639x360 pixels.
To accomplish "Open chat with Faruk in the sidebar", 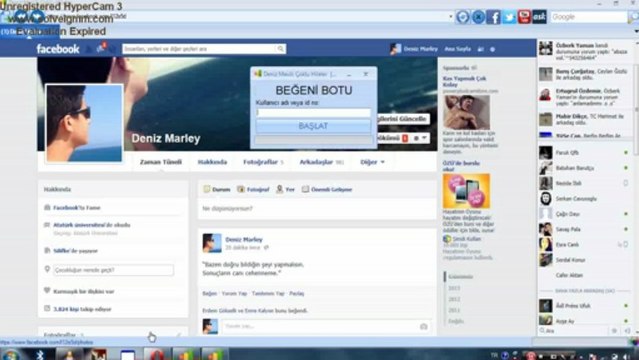I will pos(584,152).
